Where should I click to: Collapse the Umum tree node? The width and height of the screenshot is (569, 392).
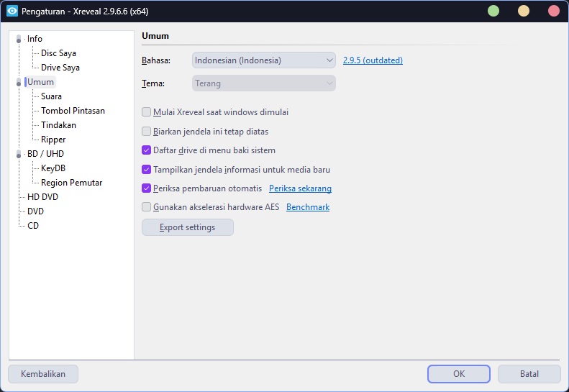19,82
